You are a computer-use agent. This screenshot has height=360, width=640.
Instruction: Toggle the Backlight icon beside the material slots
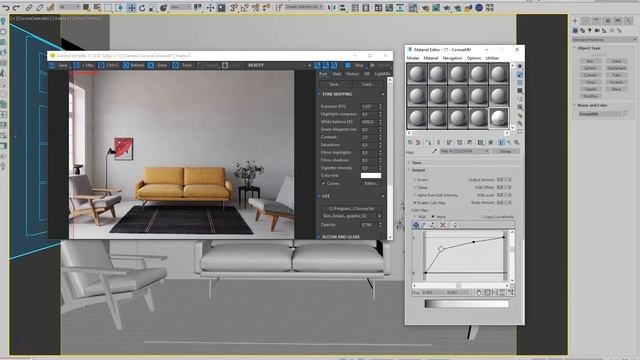click(520, 75)
